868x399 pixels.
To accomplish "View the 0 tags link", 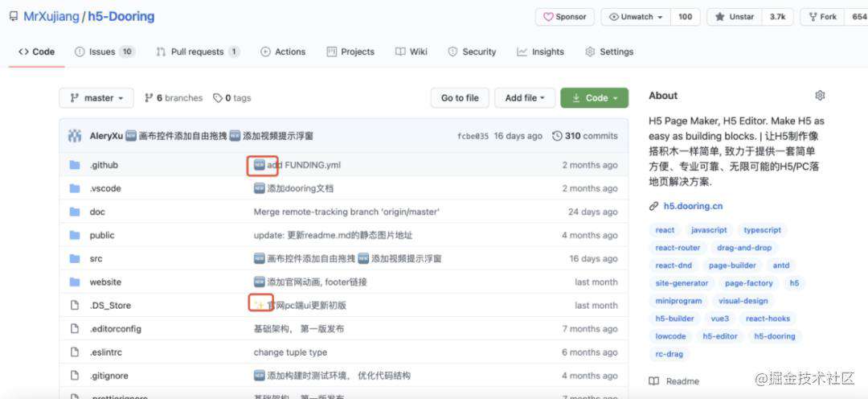I will point(232,98).
